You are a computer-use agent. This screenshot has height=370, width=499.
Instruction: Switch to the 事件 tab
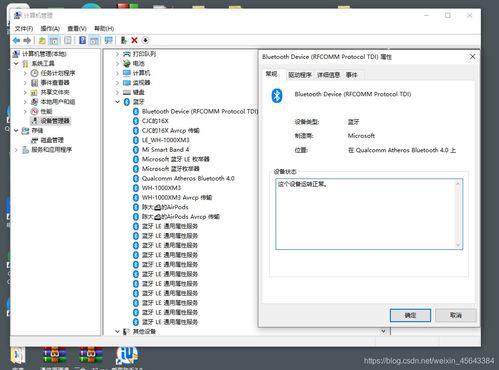tap(351, 75)
